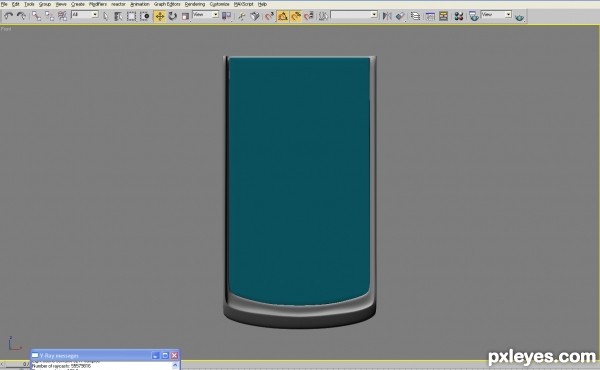Open the Modifiers menu
The width and height of the screenshot is (600, 370).
click(98, 4)
